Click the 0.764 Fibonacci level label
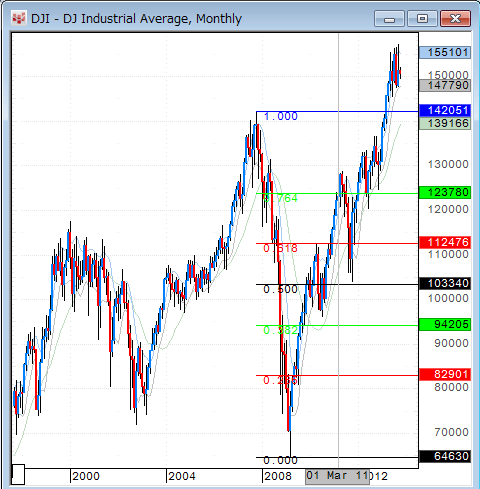Image resolution: width=480 pixels, height=489 pixels. click(x=280, y=198)
